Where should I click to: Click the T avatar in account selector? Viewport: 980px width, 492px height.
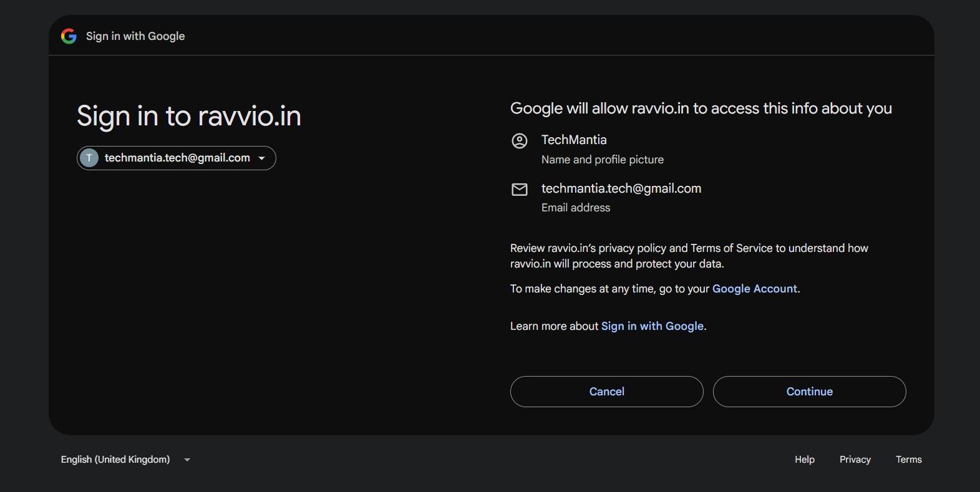[x=89, y=158]
